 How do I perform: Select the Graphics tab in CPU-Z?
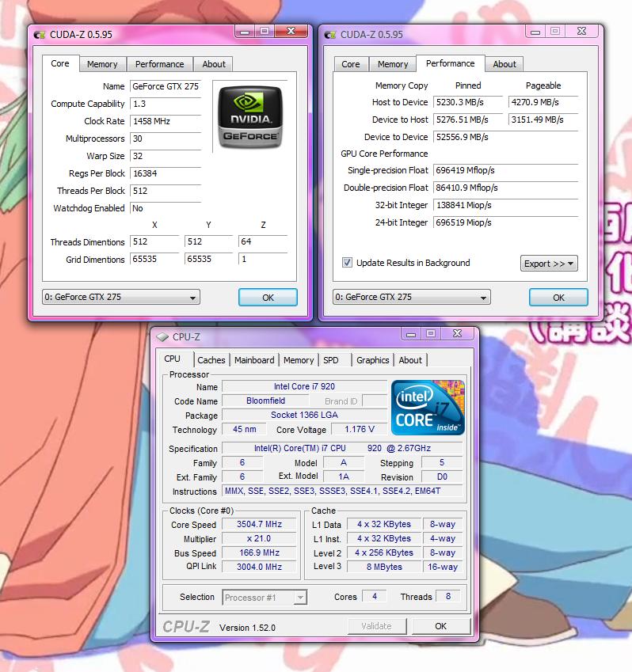[372, 360]
